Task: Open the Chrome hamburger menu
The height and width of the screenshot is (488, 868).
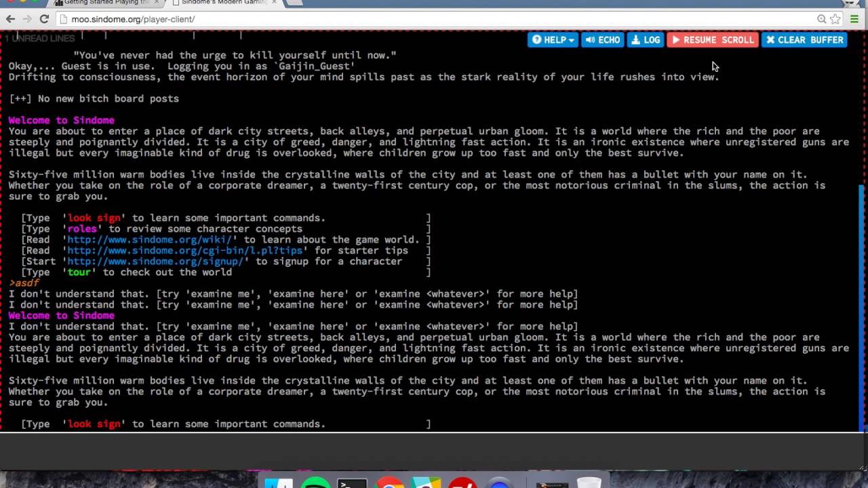Action: click(854, 19)
